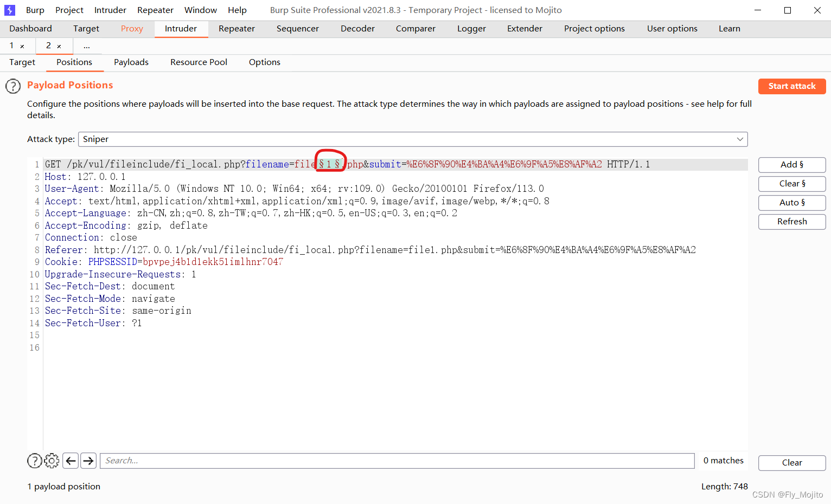Switch to the Comparer tab
The height and width of the screenshot is (504, 831).
pyautogui.click(x=415, y=29)
